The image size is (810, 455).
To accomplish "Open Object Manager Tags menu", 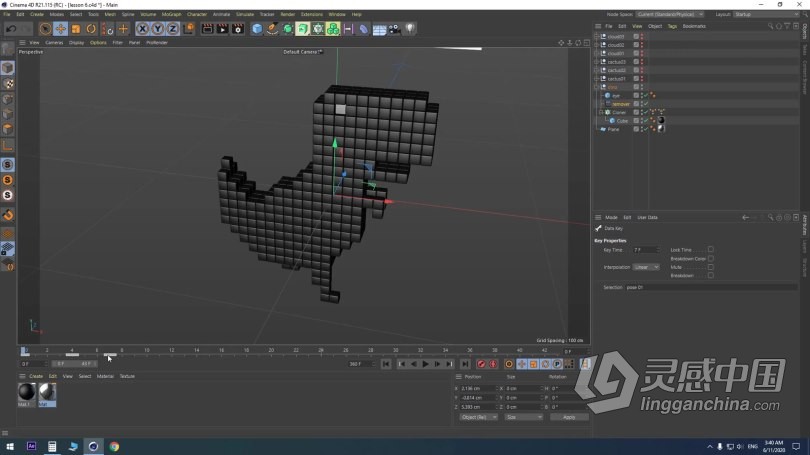I will click(x=672, y=26).
